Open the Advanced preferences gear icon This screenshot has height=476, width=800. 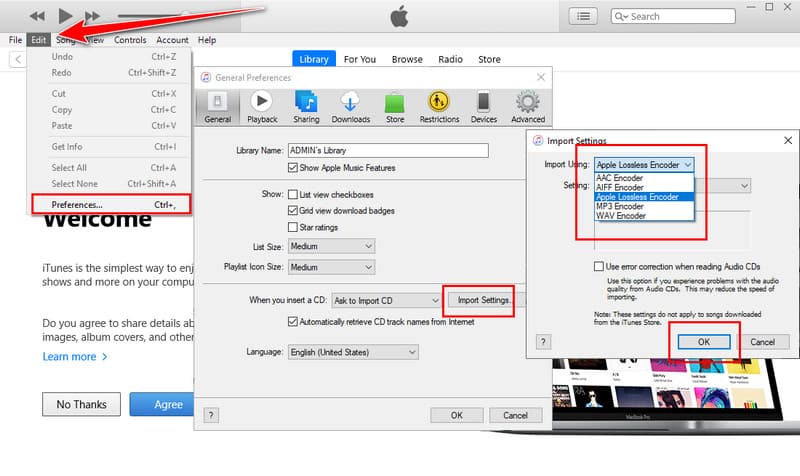[528, 107]
